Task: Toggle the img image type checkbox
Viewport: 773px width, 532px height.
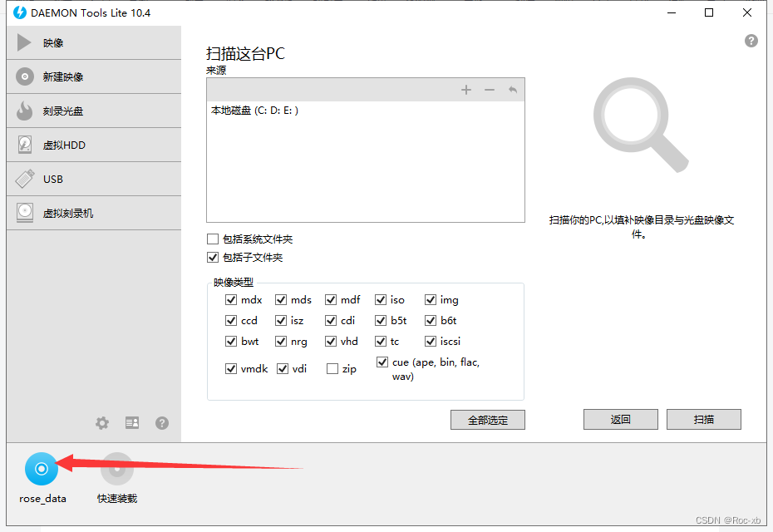Action: pyautogui.click(x=431, y=300)
